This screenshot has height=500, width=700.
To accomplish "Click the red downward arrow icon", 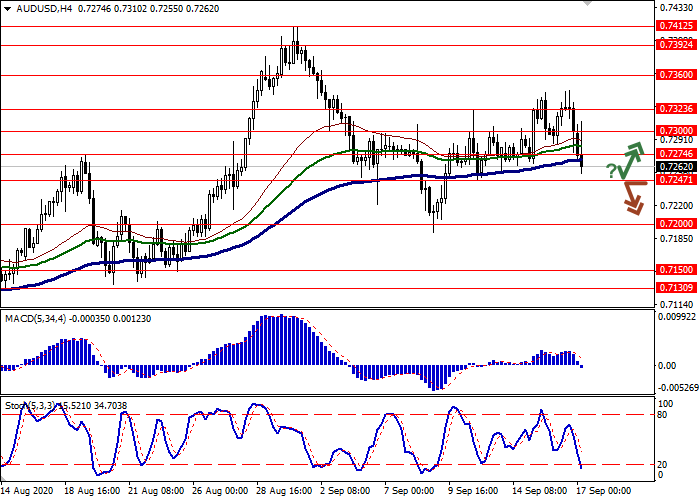I will (632, 197).
